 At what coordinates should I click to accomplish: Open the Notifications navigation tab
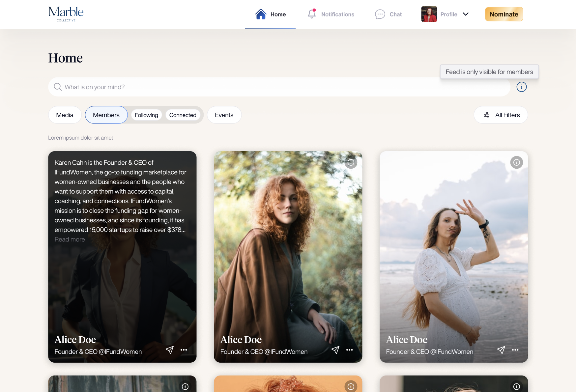click(331, 14)
